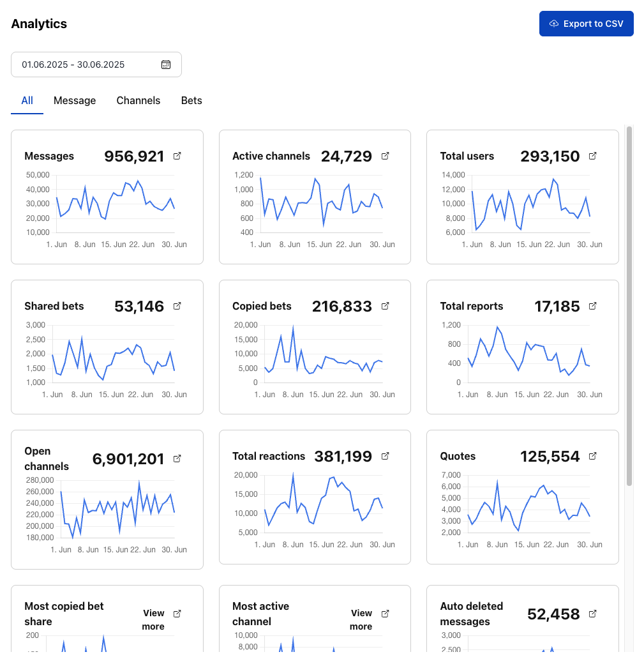
Task: Switch to the Channels tab
Action: point(138,100)
